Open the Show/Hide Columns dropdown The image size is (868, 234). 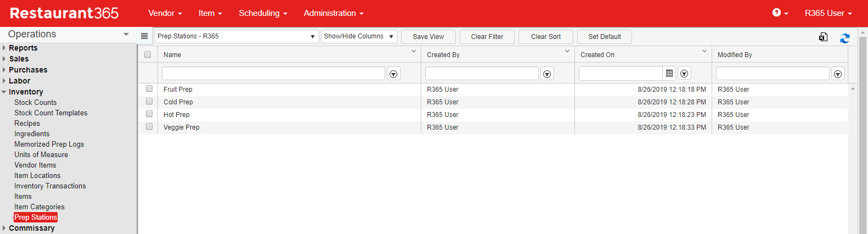(x=359, y=36)
